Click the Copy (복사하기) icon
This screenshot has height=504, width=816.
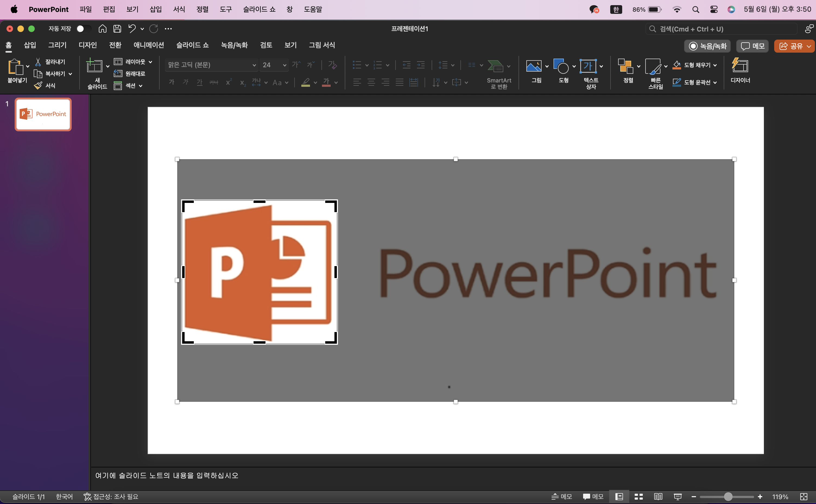tap(38, 74)
